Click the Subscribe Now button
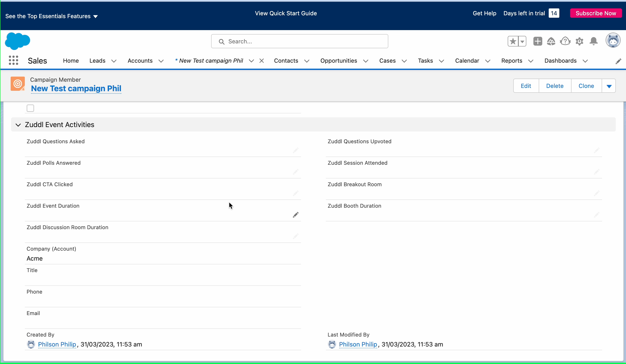The image size is (626, 364). pyautogui.click(x=596, y=13)
